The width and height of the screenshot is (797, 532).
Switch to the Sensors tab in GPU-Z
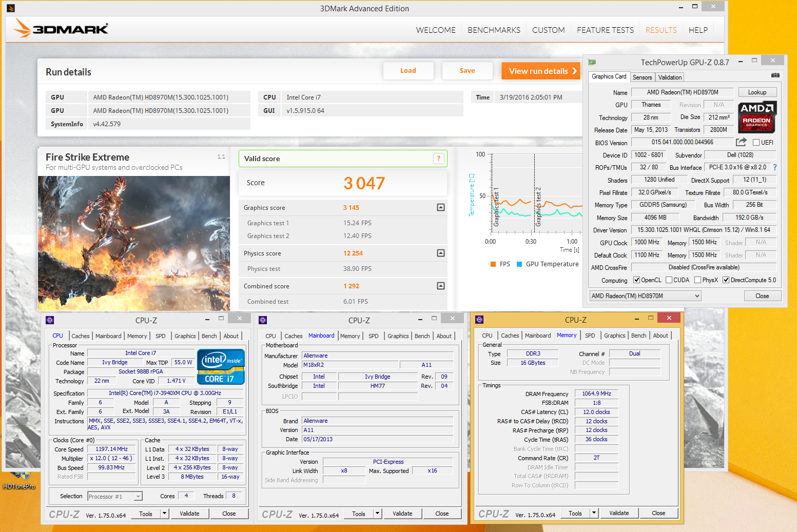pos(642,77)
